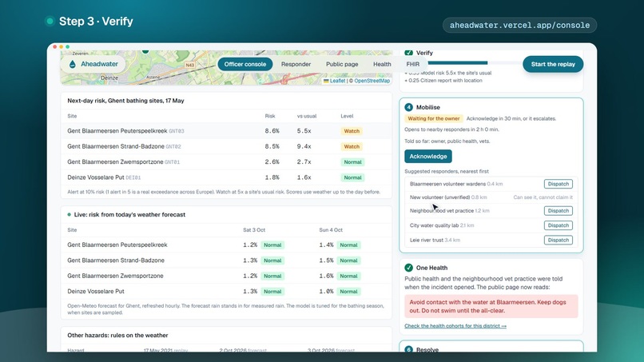
Task: Click the New volunteer (unverified) row
Action: 491,197
